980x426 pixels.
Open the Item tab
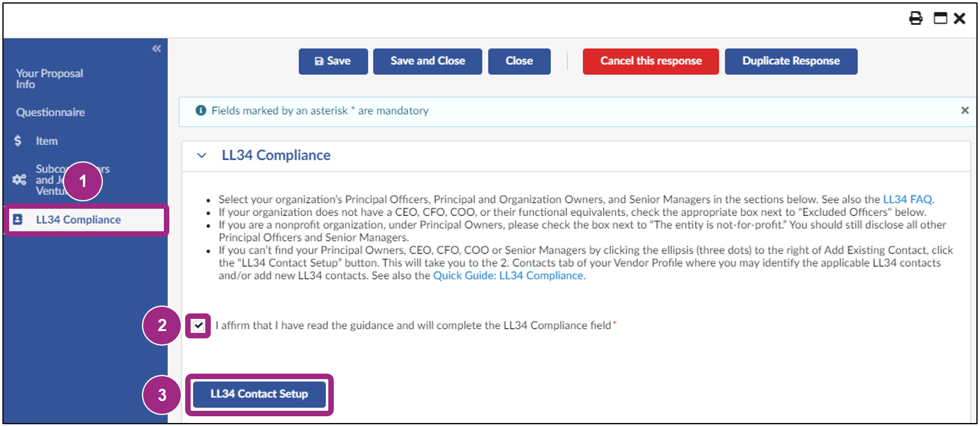46,141
